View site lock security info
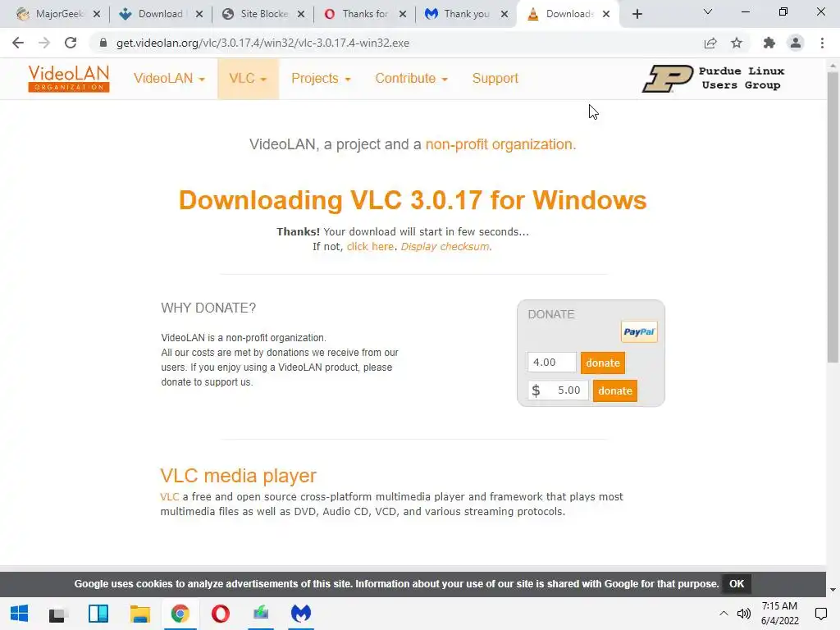The height and width of the screenshot is (630, 840). [103, 43]
